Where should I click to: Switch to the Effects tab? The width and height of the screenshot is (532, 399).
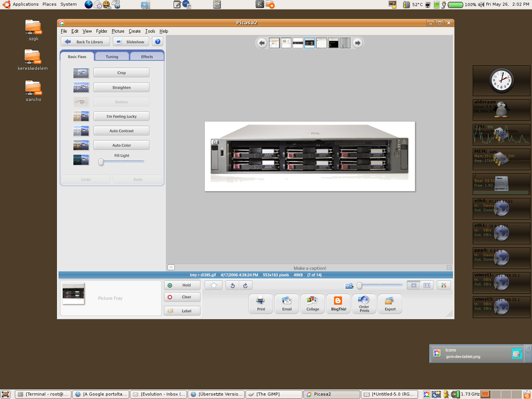point(147,57)
